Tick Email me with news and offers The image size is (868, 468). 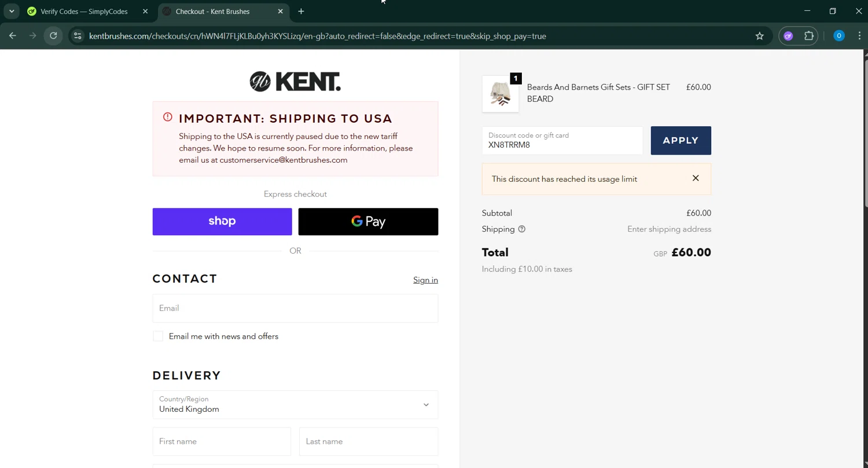click(x=158, y=337)
